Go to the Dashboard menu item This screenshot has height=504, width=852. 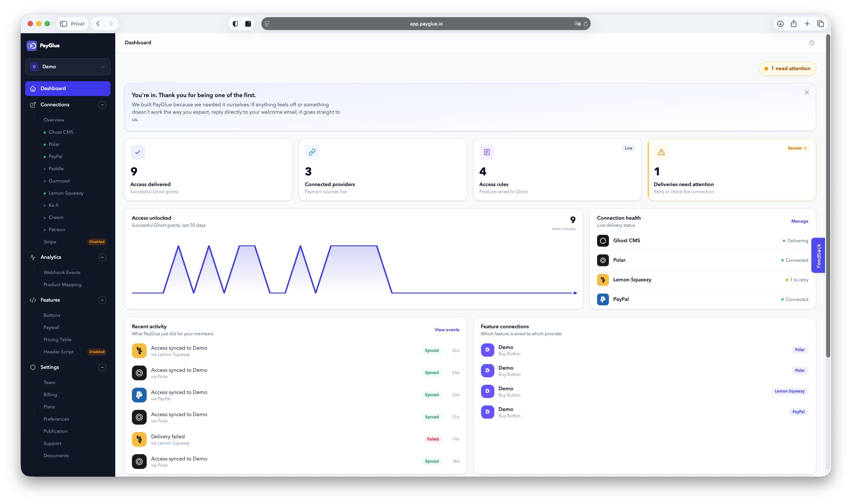click(68, 89)
